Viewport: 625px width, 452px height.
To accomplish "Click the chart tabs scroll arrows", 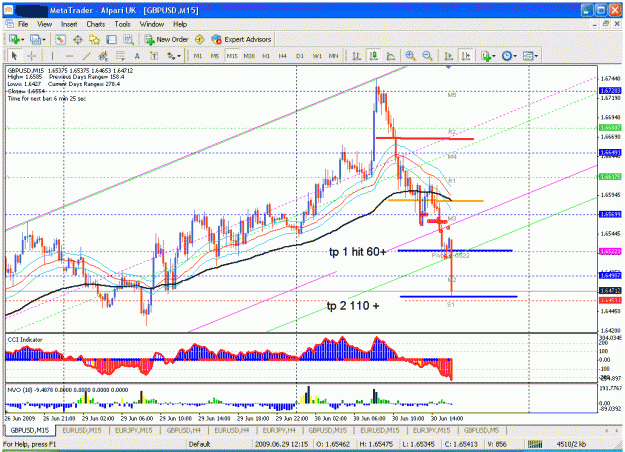I will pos(613,430).
